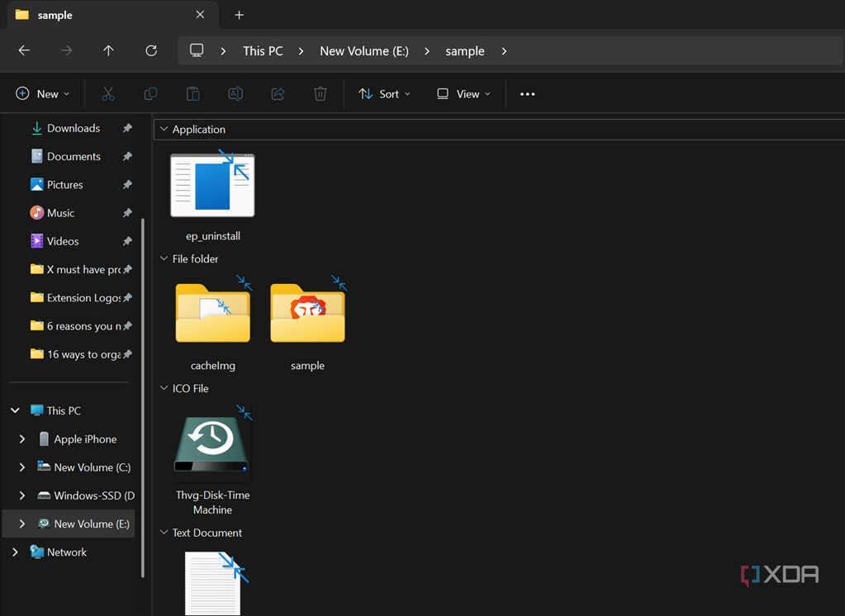Open Pictures in the sidebar

[64, 185]
